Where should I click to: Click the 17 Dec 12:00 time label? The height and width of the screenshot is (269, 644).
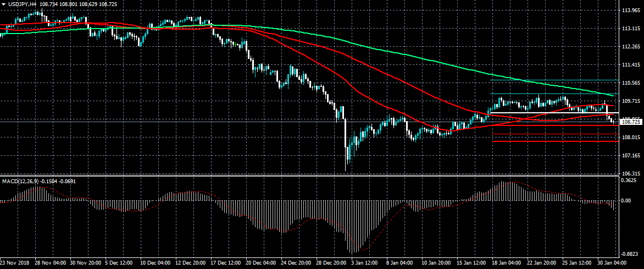(225, 263)
